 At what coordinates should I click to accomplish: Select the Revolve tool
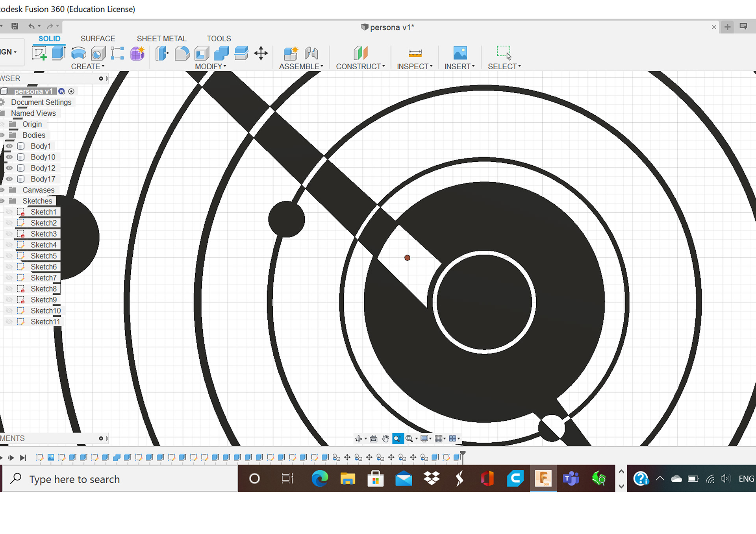79,53
